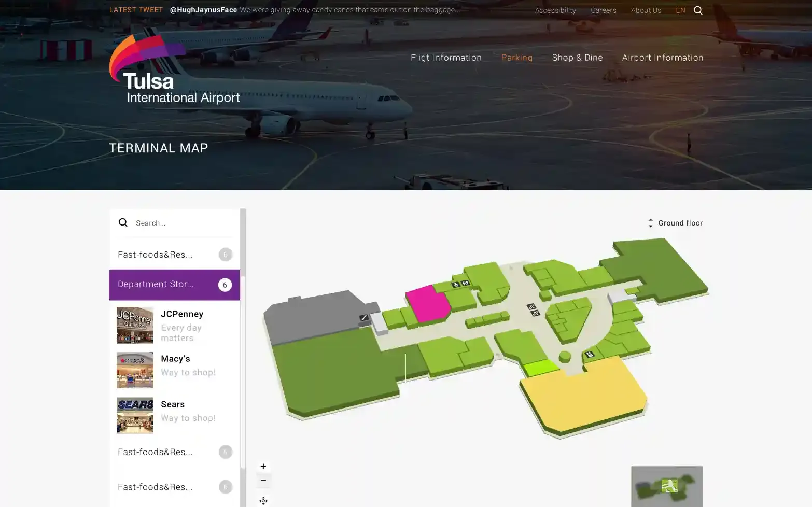Select the pink highlighted store on the map

pos(428,304)
